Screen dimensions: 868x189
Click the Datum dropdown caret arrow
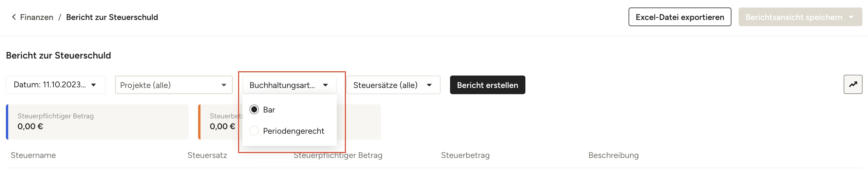[94, 85]
